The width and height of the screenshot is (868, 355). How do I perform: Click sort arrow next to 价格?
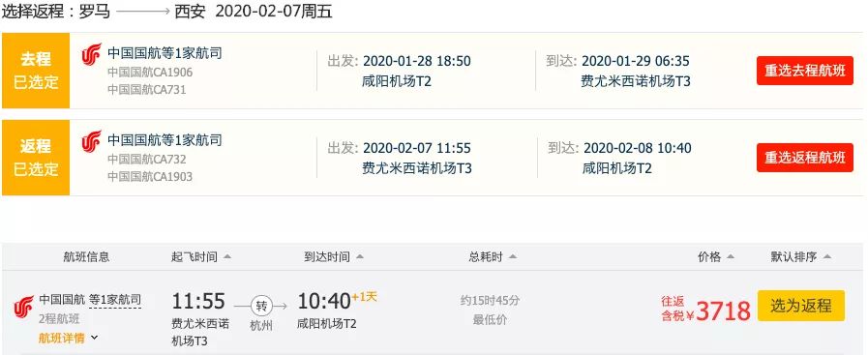click(731, 257)
